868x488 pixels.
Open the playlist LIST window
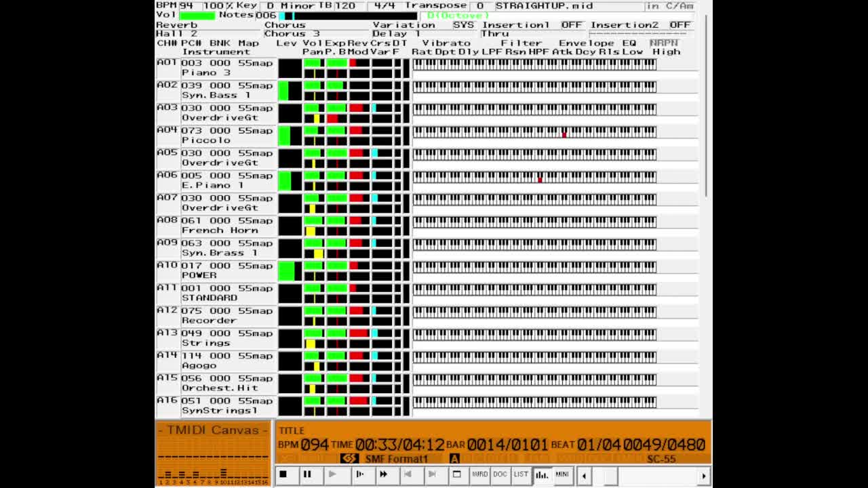[x=521, y=475]
